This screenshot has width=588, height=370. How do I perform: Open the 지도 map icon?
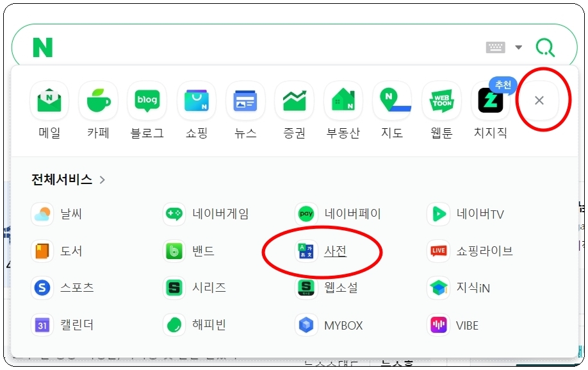tap(392, 100)
